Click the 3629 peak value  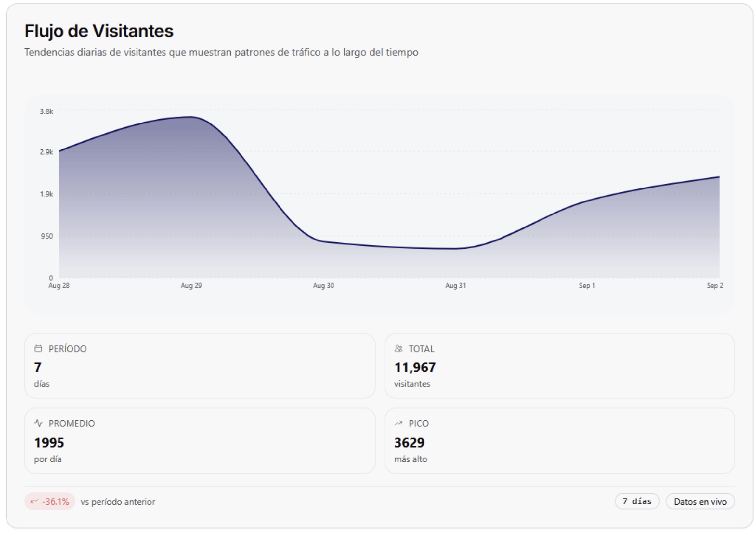(x=409, y=442)
